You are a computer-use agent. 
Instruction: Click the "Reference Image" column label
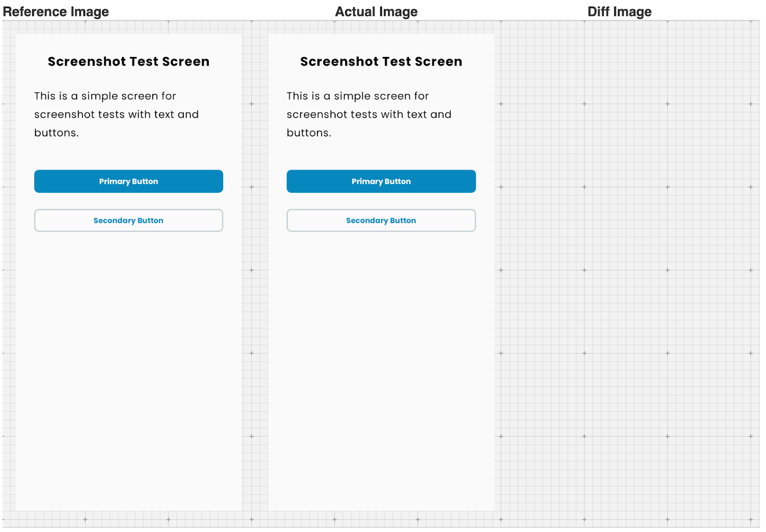[x=56, y=11]
